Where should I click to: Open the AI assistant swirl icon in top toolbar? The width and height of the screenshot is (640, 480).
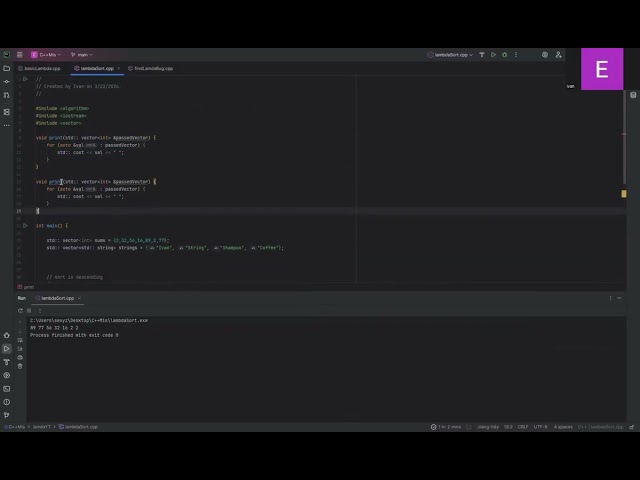coord(544,55)
